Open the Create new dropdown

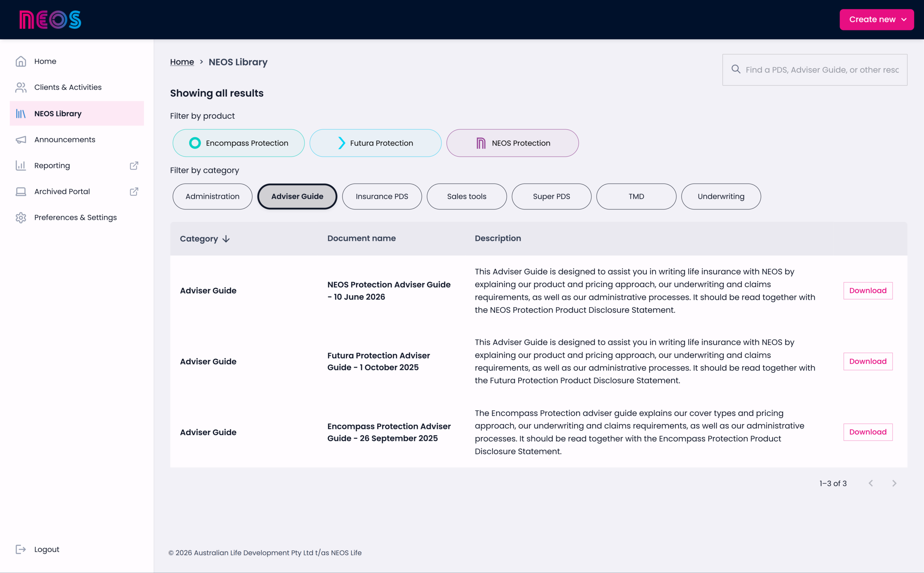click(876, 20)
